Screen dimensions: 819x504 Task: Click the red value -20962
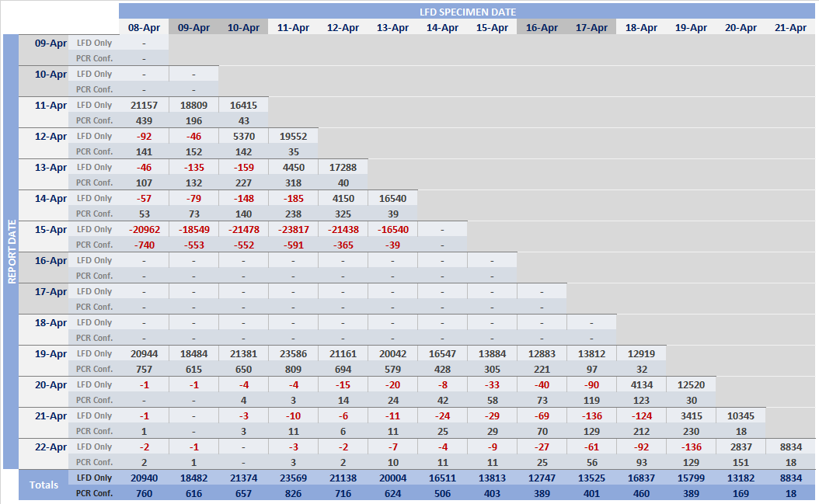[x=145, y=229]
